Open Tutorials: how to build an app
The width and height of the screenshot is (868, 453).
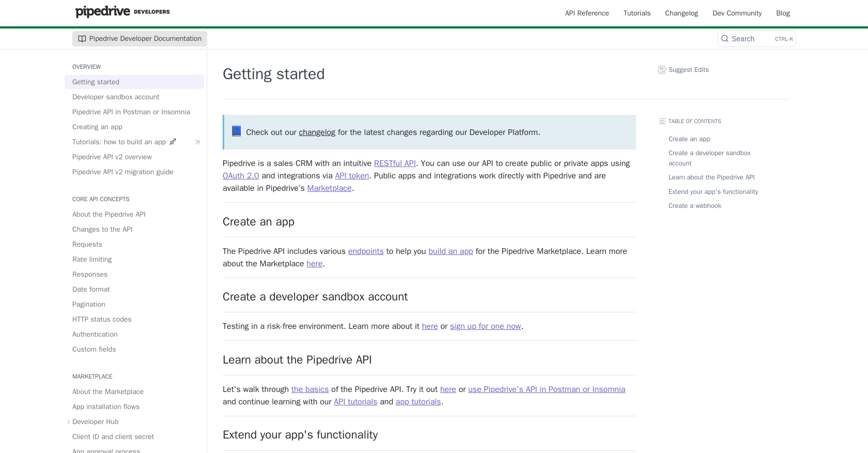[134, 142]
